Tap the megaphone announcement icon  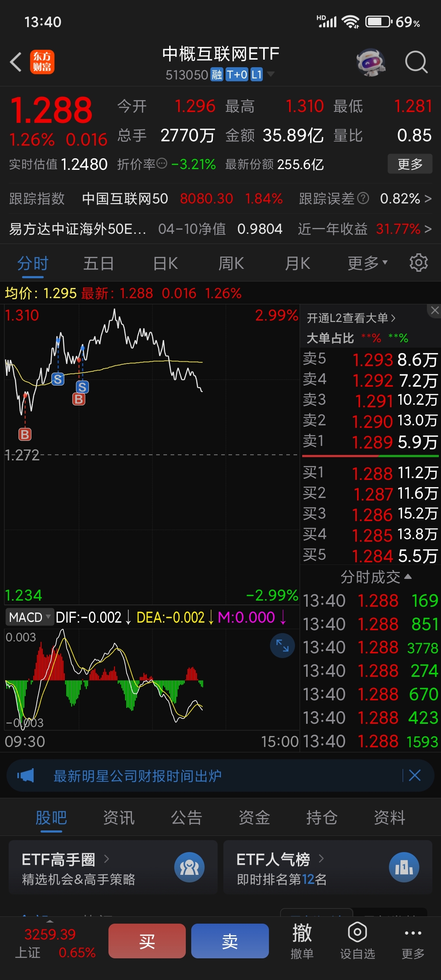26,775
